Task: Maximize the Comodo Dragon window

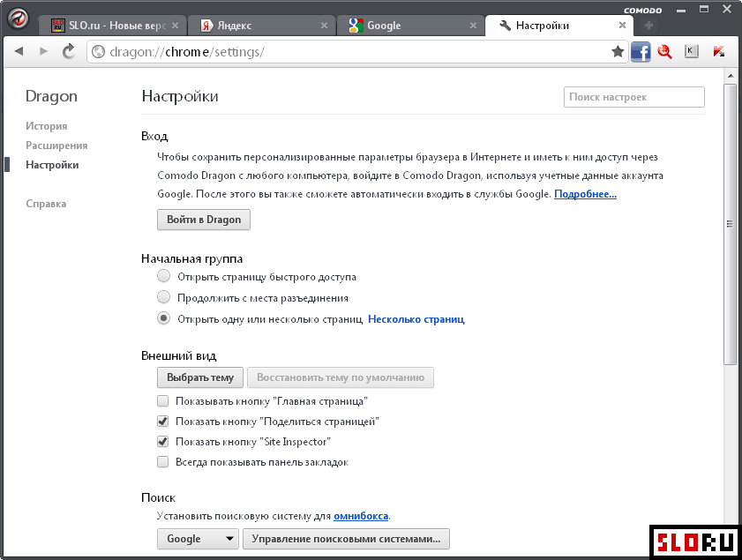Action: 704,10
